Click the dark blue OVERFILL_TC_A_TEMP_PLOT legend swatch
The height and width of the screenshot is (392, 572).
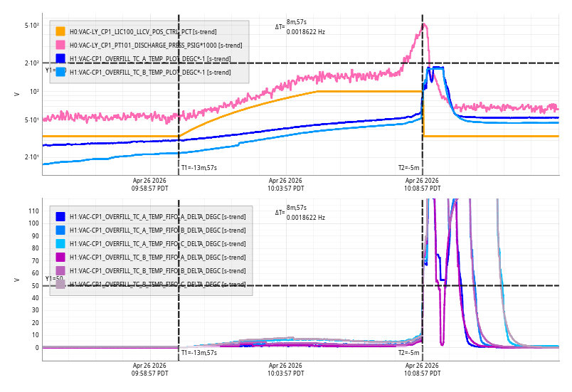[x=60, y=58]
